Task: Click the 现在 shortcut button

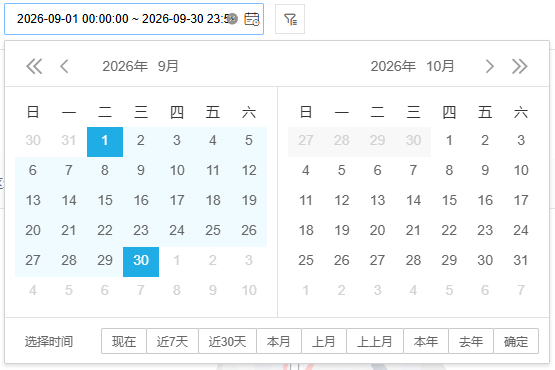Action: click(124, 341)
